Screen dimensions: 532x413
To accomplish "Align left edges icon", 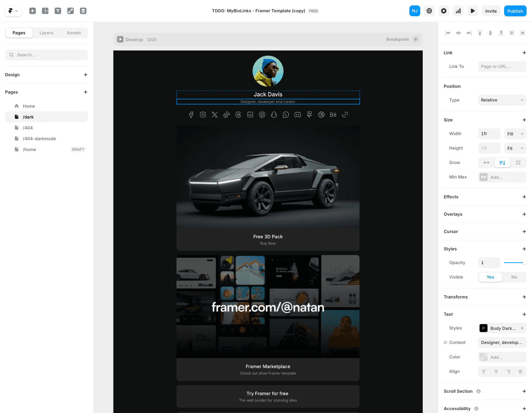I will [448, 33].
